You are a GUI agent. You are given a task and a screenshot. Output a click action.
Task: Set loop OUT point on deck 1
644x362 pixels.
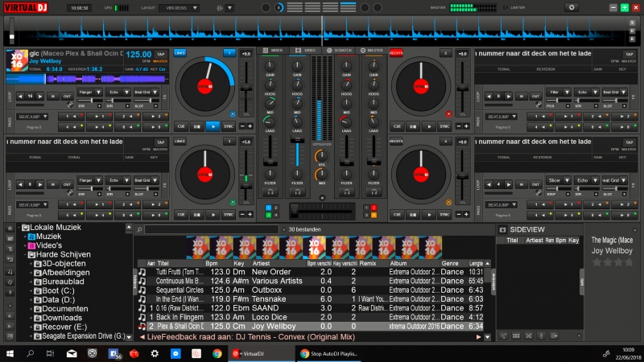(67, 96)
